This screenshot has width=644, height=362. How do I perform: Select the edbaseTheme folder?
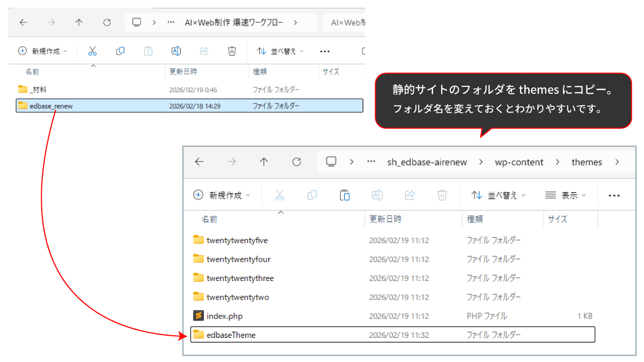pyautogui.click(x=393, y=335)
